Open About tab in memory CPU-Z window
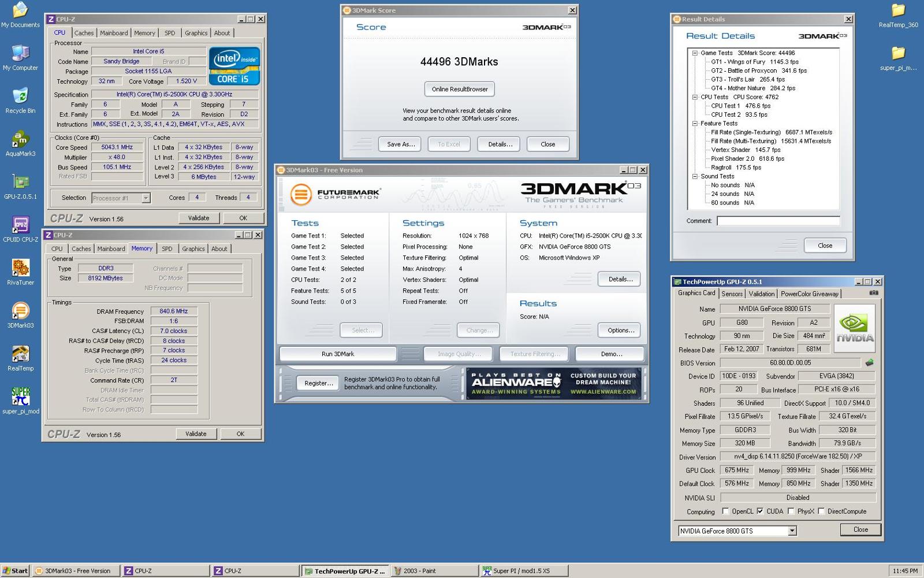Screen dimensions: 924x578 pos(219,249)
